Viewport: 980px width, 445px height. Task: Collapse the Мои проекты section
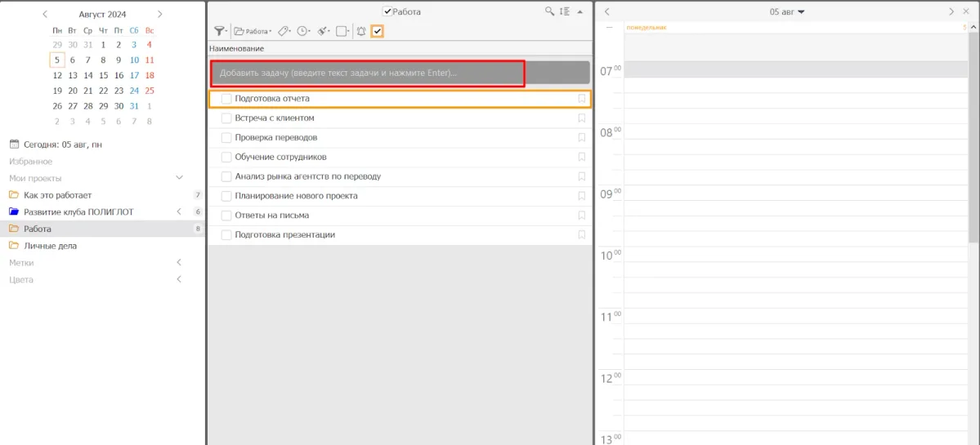[x=180, y=178]
